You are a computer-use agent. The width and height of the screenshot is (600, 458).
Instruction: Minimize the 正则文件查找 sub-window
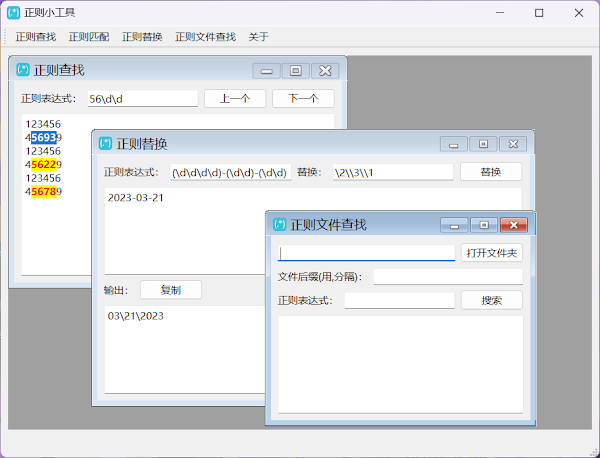454,225
